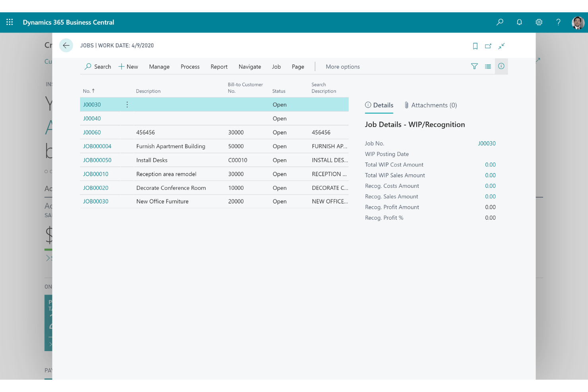Image resolution: width=588 pixels, height=392 pixels.
Task: Select the Decorate Conference Room cell
Action: pyautogui.click(x=171, y=188)
